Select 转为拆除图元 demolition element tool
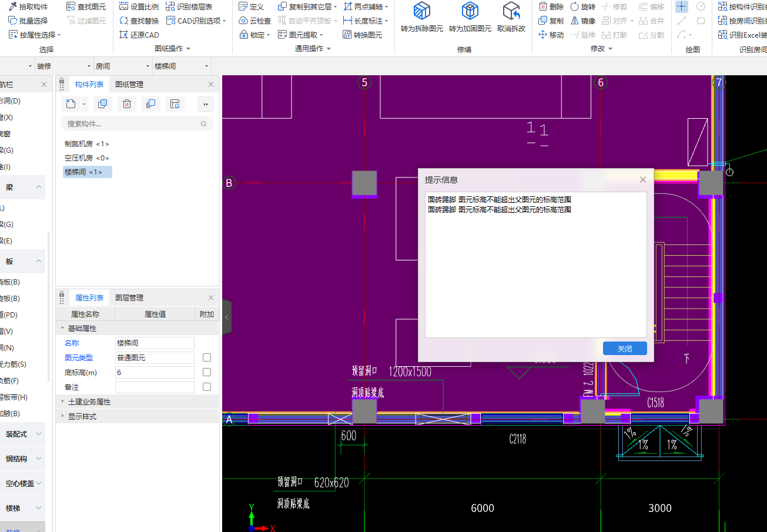 pyautogui.click(x=422, y=18)
